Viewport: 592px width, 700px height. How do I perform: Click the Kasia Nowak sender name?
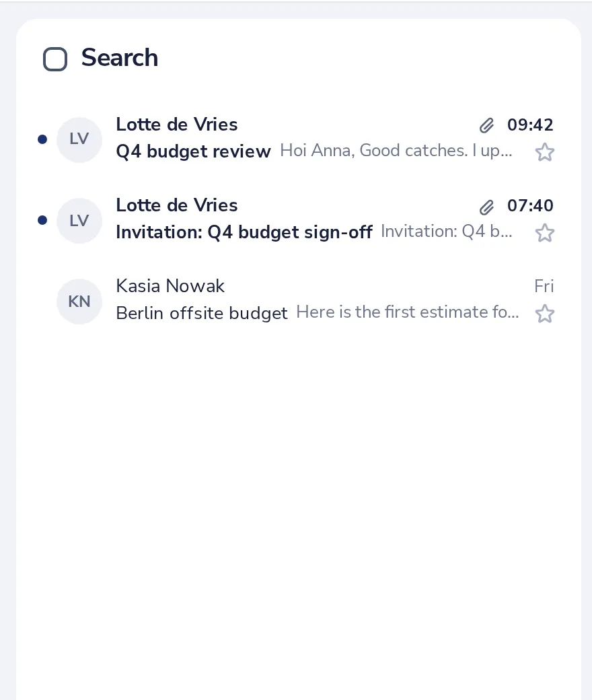point(170,285)
